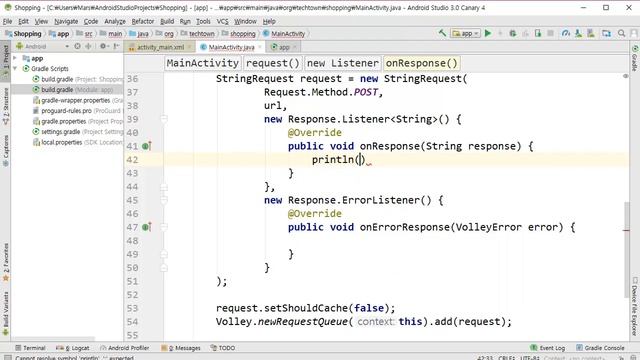This screenshot has width=640, height=360.
Task: Fold the code block at line 45
Action: [x=164, y=200]
